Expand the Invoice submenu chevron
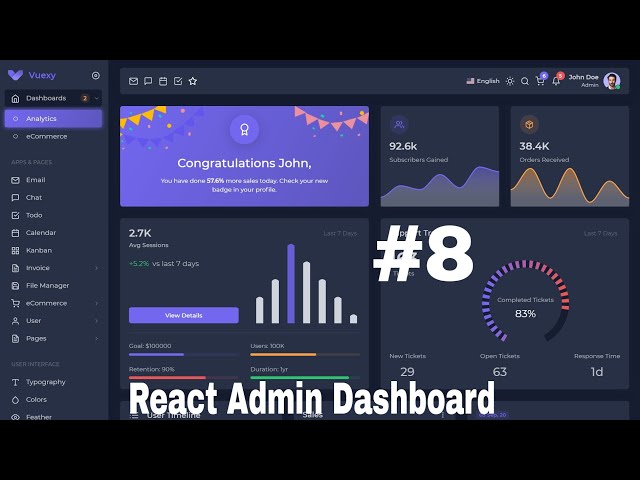Image resolution: width=640 pixels, height=480 pixels. coord(97,268)
